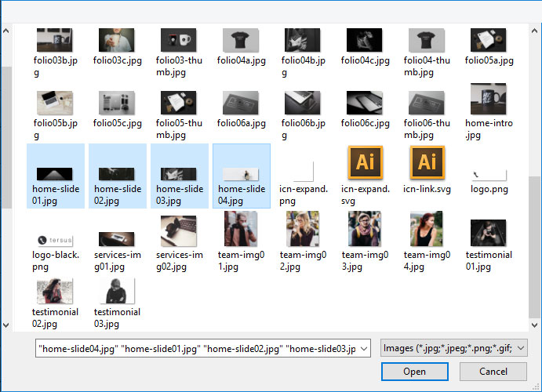The width and height of the screenshot is (542, 392).
Task: Click the home-slide03.jpg file
Action: (180, 176)
